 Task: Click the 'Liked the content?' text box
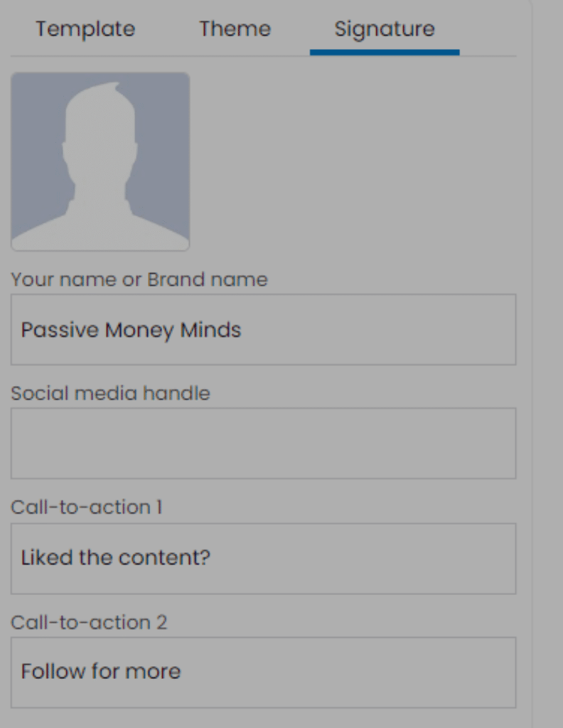pos(263,558)
